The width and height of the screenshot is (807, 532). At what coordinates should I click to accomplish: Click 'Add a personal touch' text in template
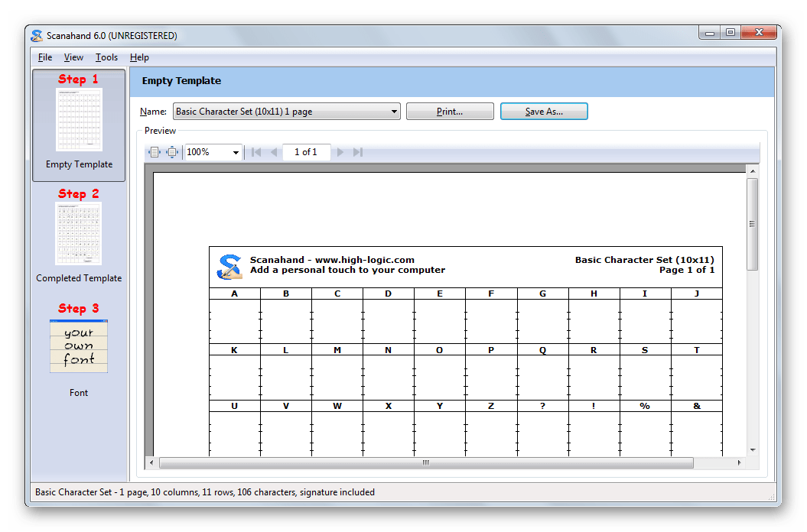coord(347,270)
